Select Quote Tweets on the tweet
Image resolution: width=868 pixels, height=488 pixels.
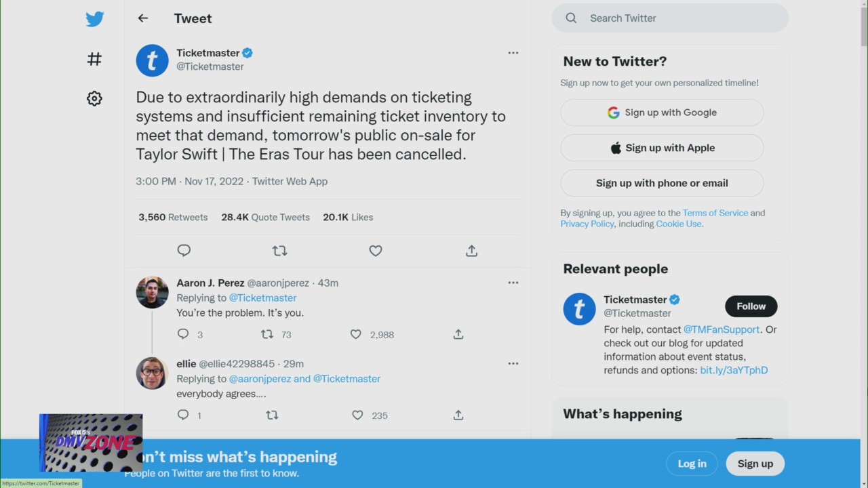pyautogui.click(x=265, y=217)
